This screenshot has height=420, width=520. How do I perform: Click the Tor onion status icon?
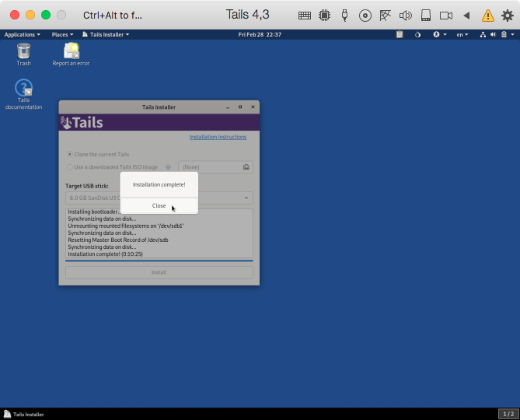(417, 34)
